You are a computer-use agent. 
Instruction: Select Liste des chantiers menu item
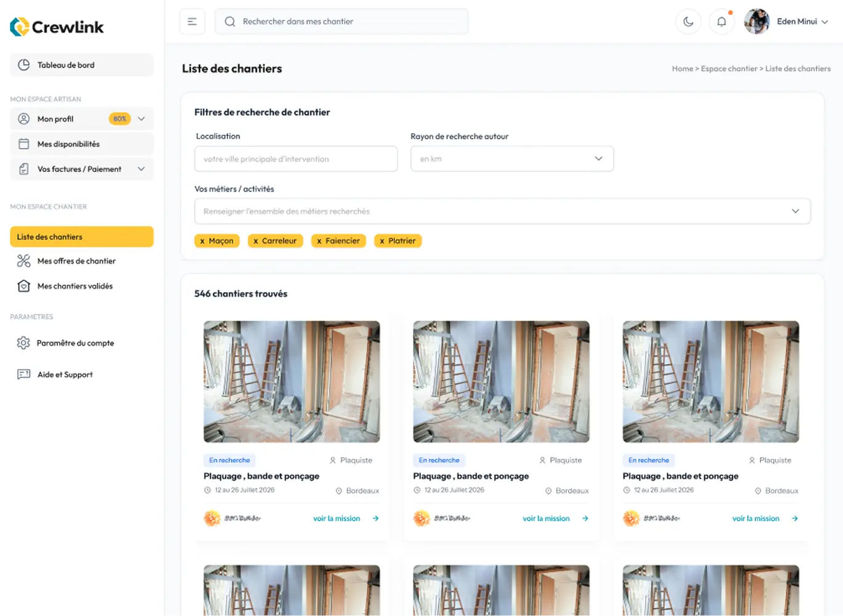82,237
